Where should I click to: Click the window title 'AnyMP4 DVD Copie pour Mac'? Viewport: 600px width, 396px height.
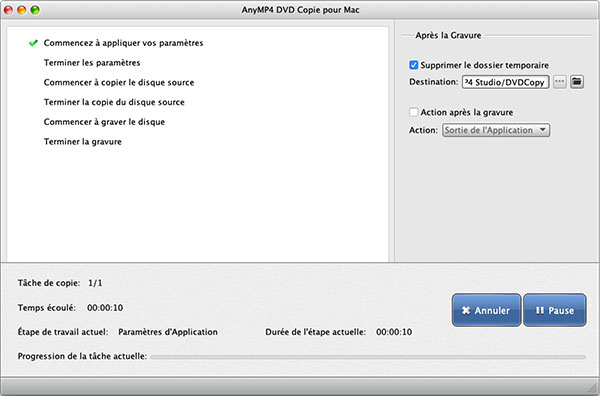pyautogui.click(x=300, y=10)
